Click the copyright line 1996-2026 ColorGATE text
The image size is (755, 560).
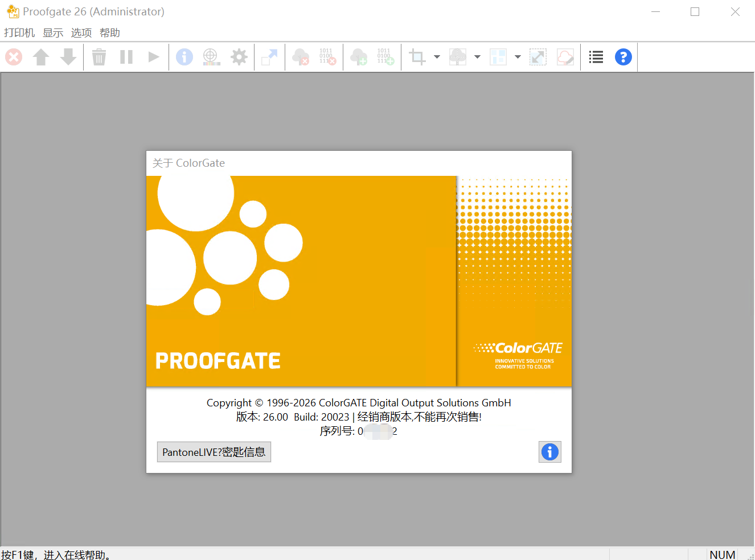tap(359, 403)
